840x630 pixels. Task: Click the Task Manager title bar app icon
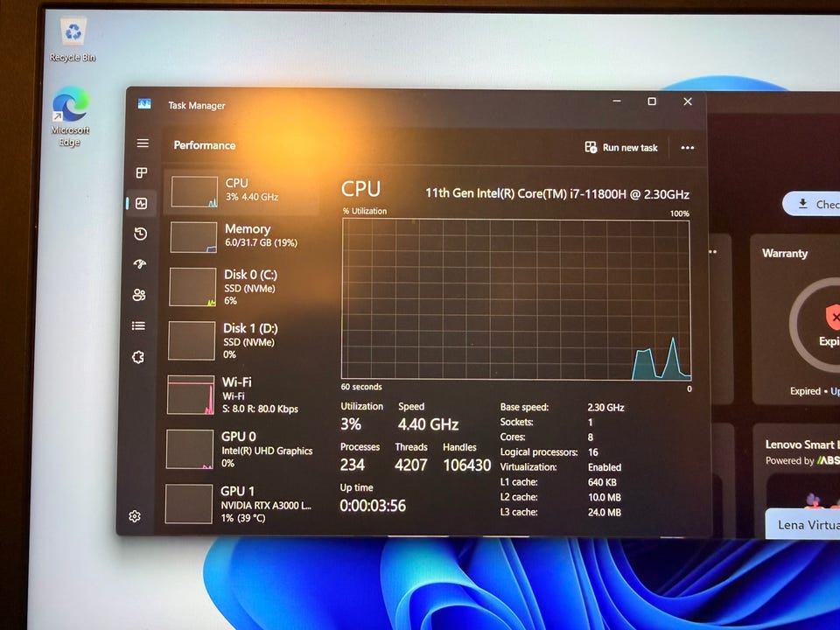point(144,103)
